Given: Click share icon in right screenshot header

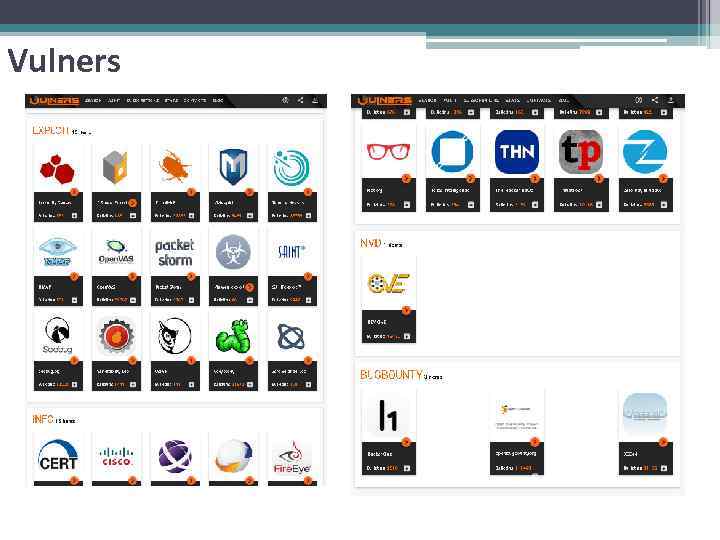Looking at the screenshot, I should (655, 100).
